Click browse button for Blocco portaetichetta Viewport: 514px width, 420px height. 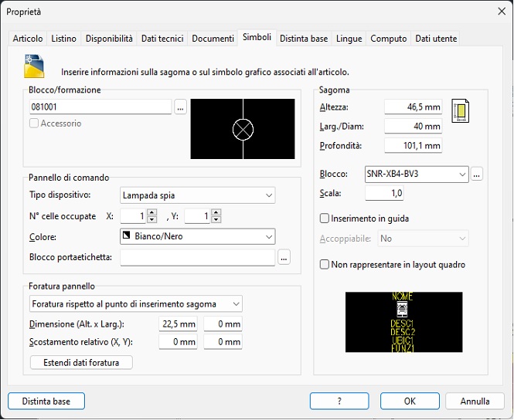(x=284, y=258)
